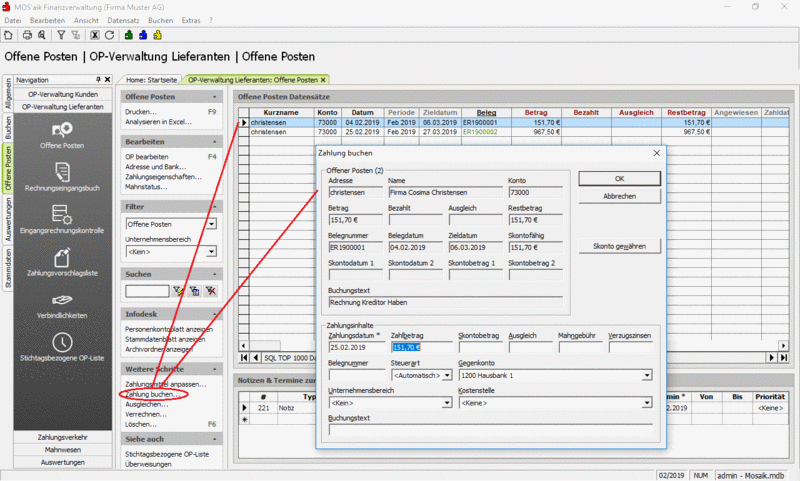Open Verbindlichkeiten in navigation sidebar
The width and height of the screenshot is (800, 481).
62,305
